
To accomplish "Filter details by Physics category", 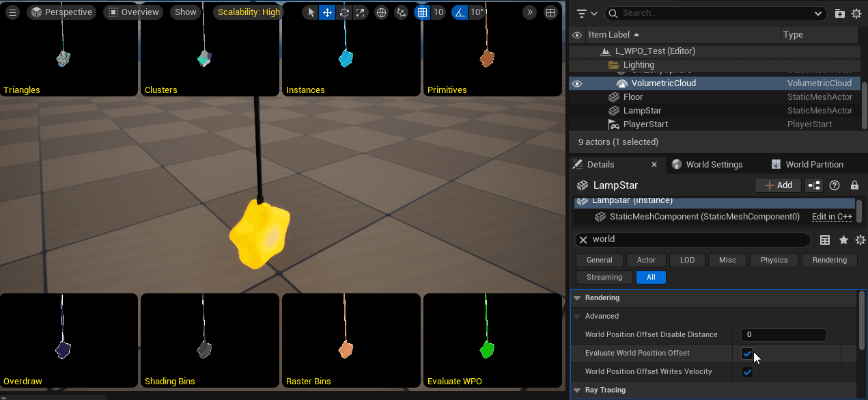I will [x=774, y=260].
